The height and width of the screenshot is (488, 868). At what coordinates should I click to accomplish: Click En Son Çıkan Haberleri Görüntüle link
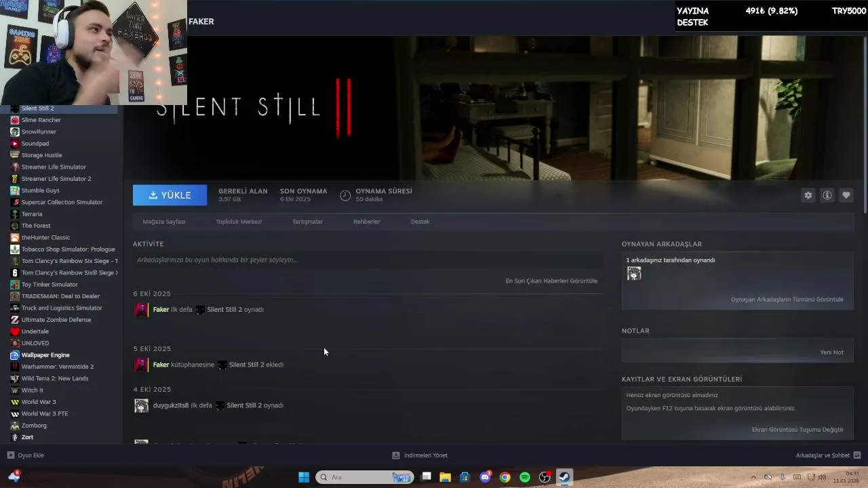551,281
